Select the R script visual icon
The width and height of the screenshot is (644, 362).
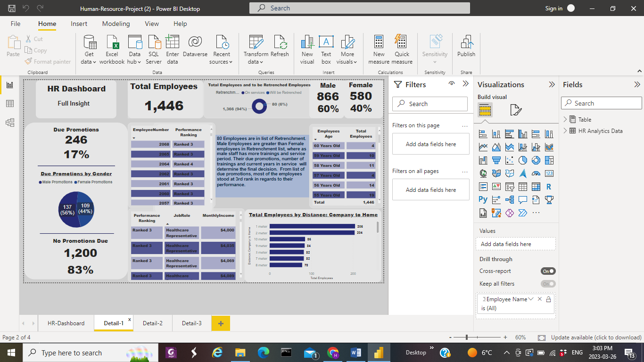pyautogui.click(x=549, y=187)
